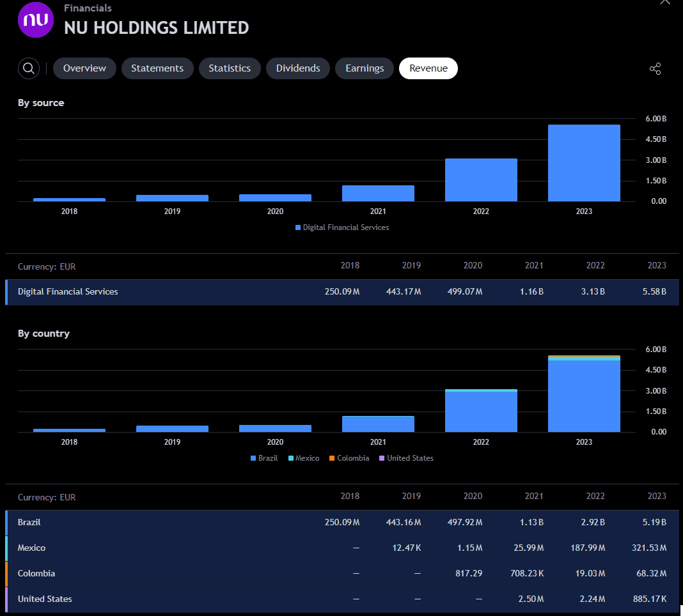Click the 443.17 M value

(x=404, y=291)
